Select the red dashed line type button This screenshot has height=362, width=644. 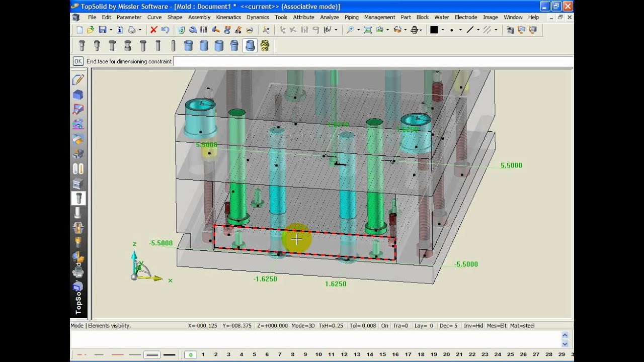[82, 354]
